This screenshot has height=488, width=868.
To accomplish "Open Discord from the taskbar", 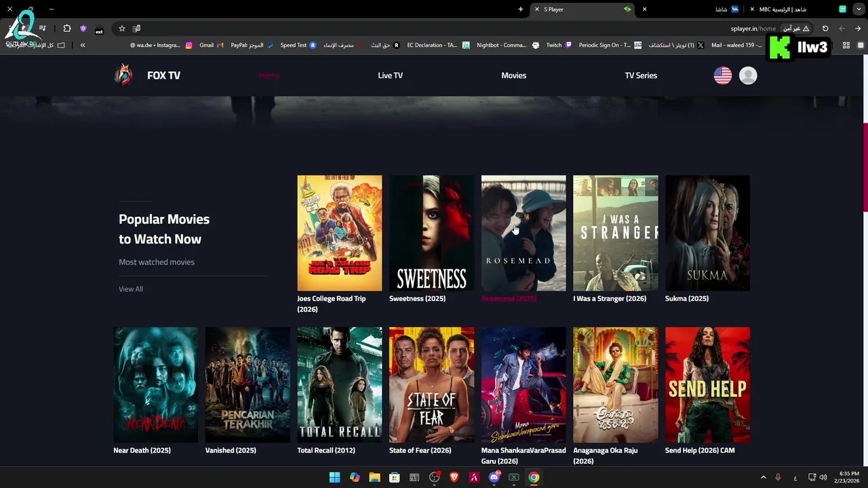I will click(494, 477).
